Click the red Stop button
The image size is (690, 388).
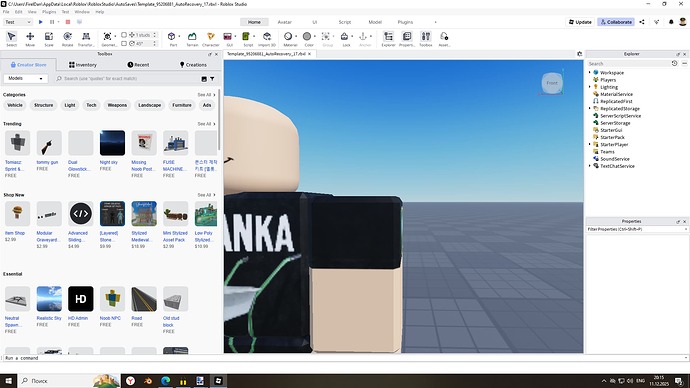68,22
